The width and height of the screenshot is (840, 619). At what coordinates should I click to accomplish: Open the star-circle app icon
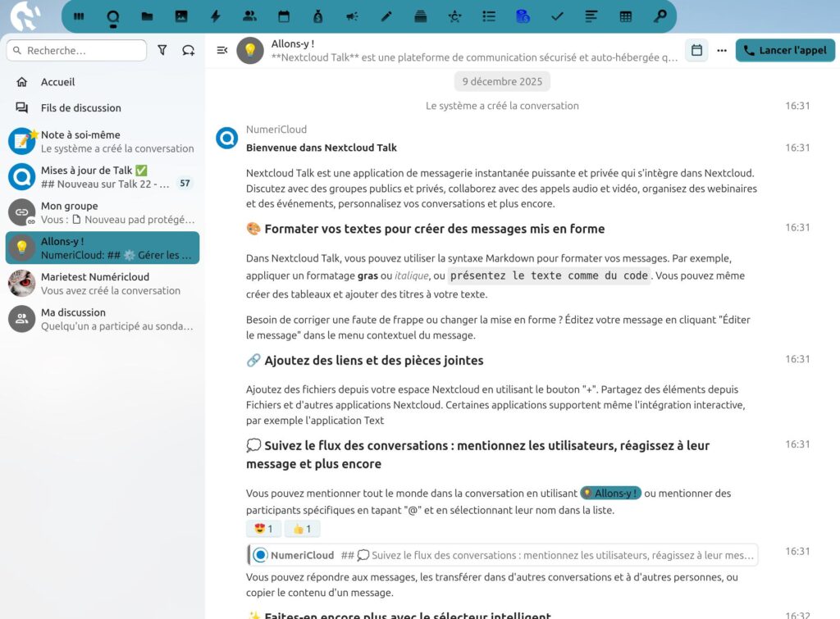point(454,16)
